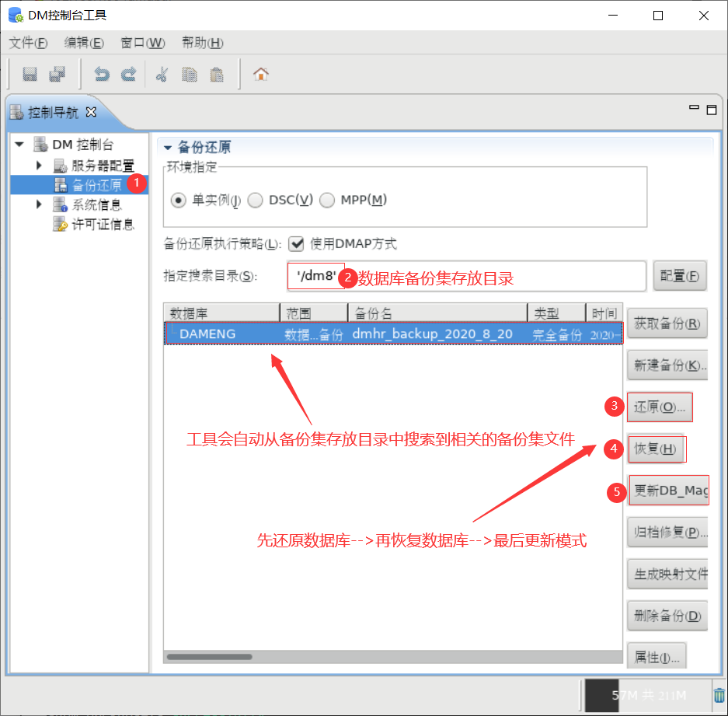Click the 完全备份 type cell
Viewport: 728px width, 716px height.
[556, 334]
